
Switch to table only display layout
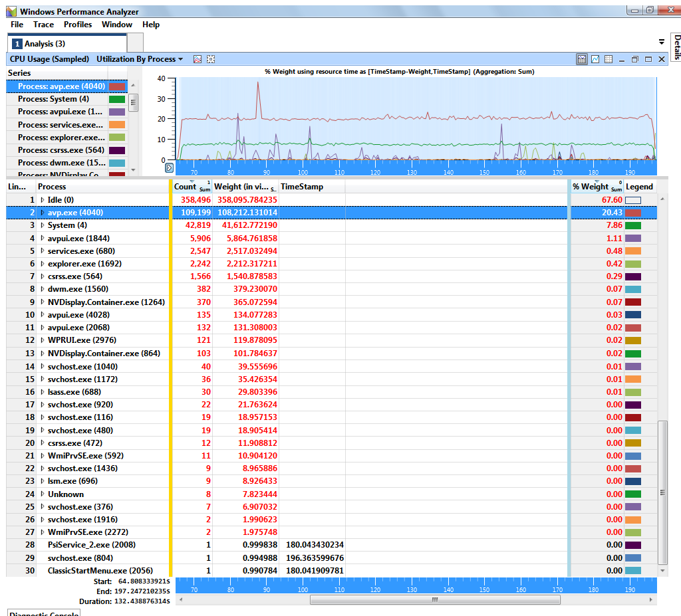pyautogui.click(x=609, y=59)
